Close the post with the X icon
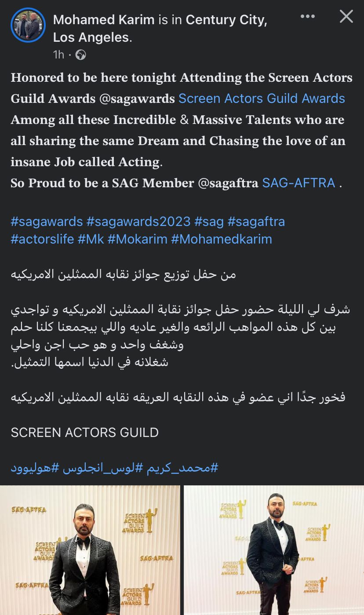This screenshot has width=364, height=615. point(346,17)
